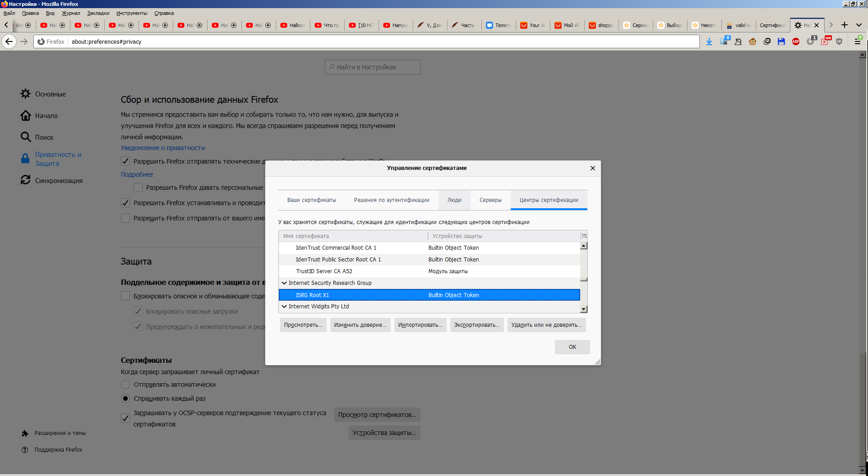
Task: Click Изменить доверие button
Action: tap(360, 325)
